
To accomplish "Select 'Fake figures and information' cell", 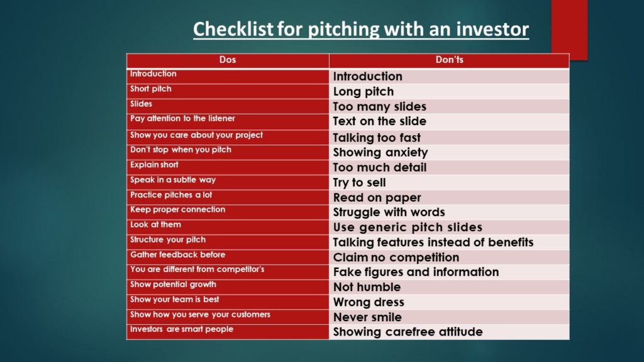I will click(449, 272).
